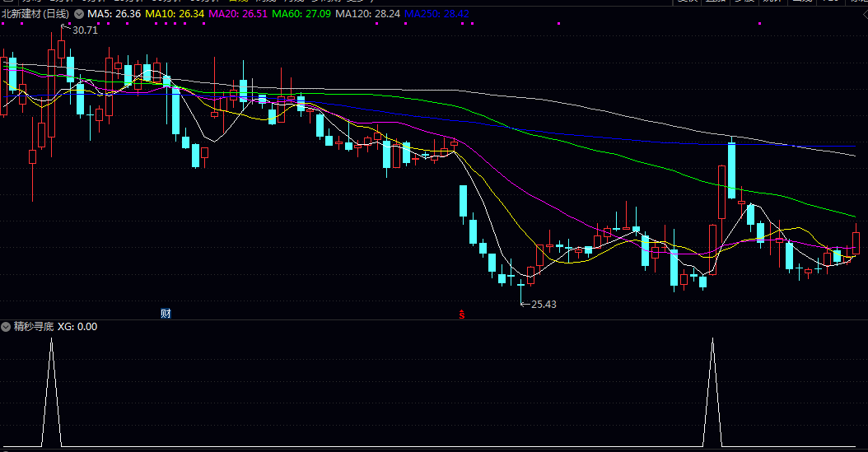Click the 财 financial report marker

(166, 314)
